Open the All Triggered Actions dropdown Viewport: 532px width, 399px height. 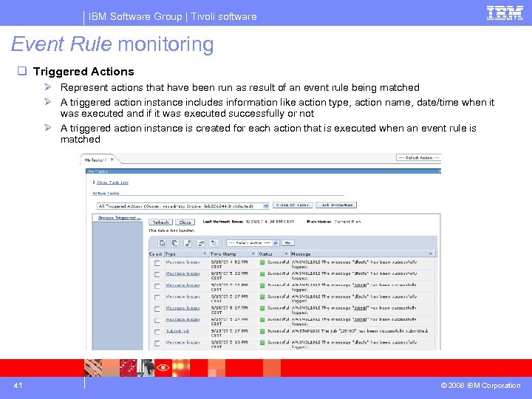(266, 206)
